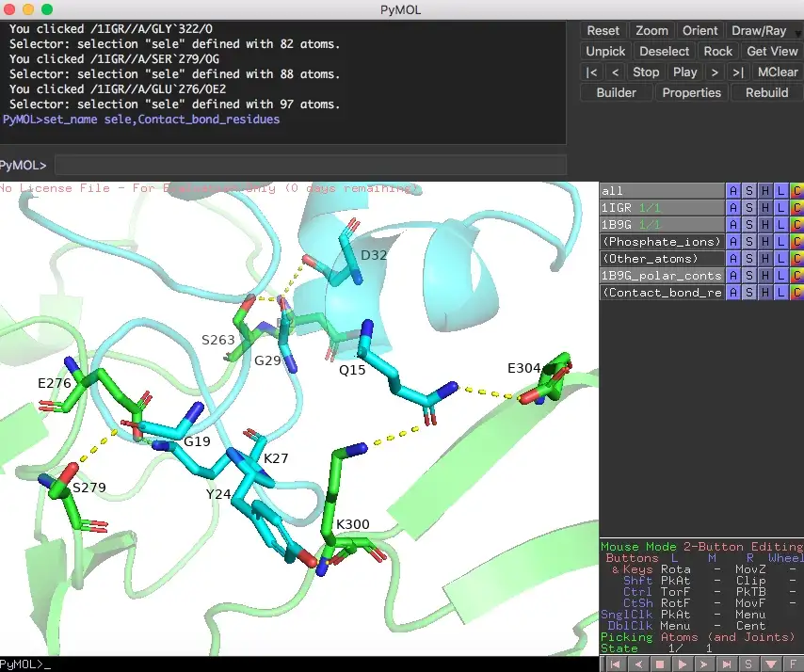Toggle the (Phosphate_ions) selection in object list
Image resolution: width=804 pixels, height=672 pixels.
coord(661,242)
